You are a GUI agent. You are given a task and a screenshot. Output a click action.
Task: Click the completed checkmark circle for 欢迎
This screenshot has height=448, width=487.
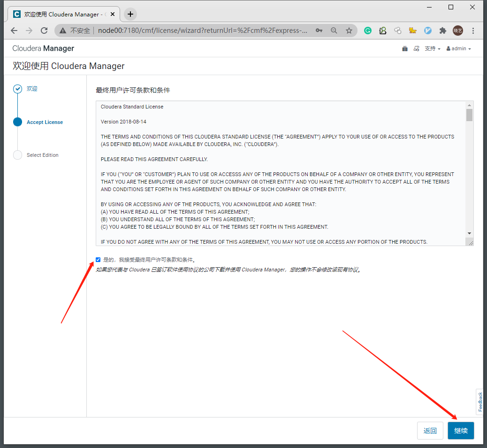(18, 89)
